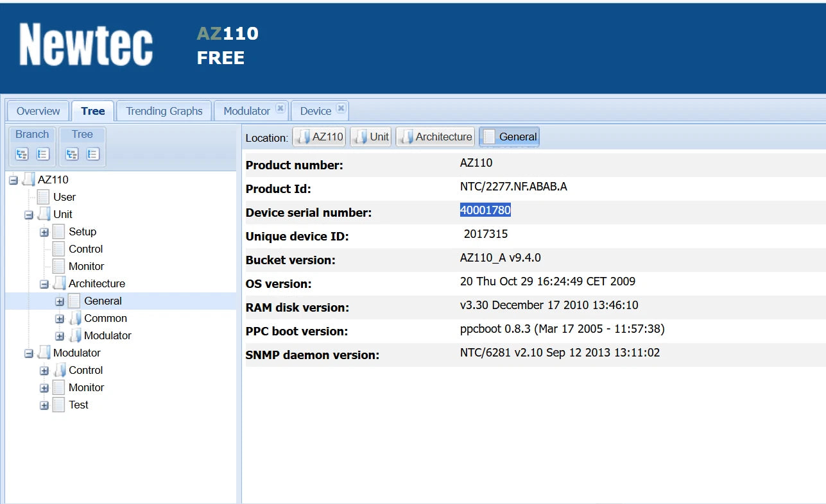Click the 'Device serial number:' label

coord(309,213)
